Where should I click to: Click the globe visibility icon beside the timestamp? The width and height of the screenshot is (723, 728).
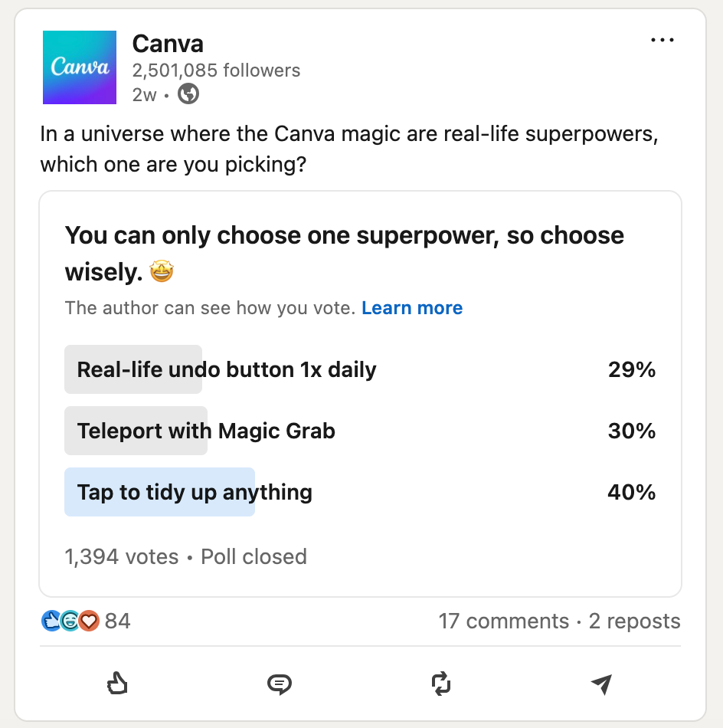point(187,93)
